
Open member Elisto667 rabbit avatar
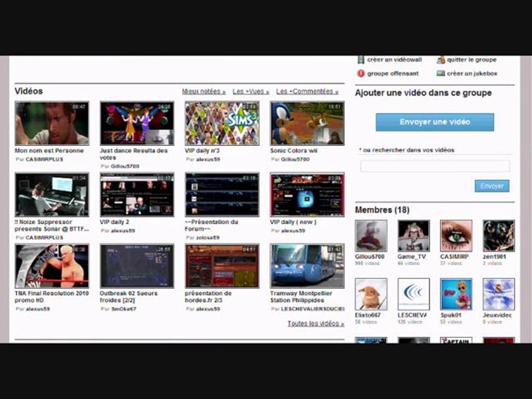(x=371, y=294)
